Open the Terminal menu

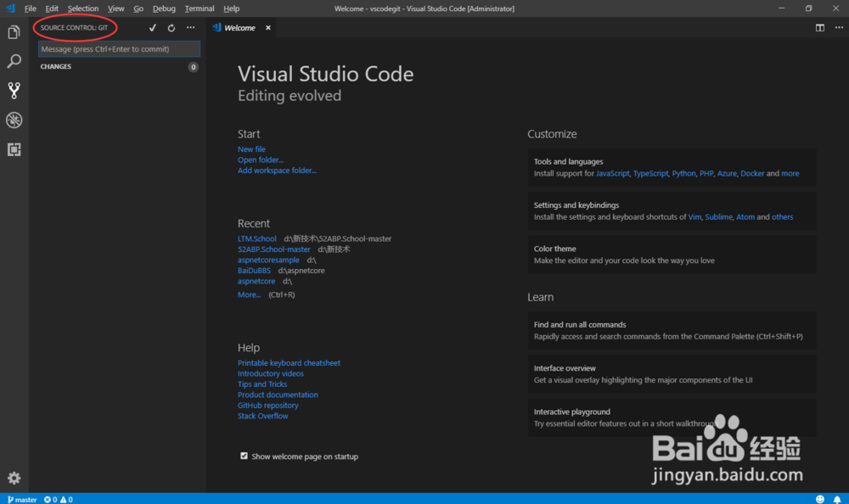[x=200, y=8]
